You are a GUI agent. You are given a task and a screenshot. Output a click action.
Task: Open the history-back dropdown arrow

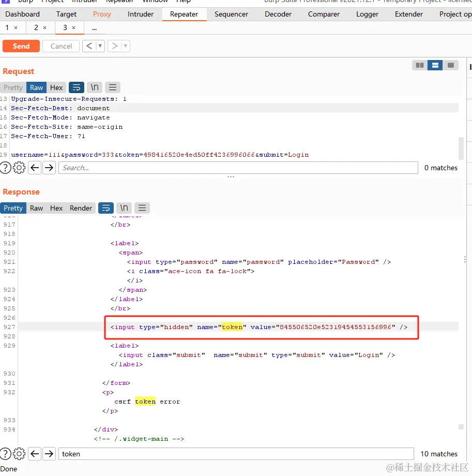100,46
